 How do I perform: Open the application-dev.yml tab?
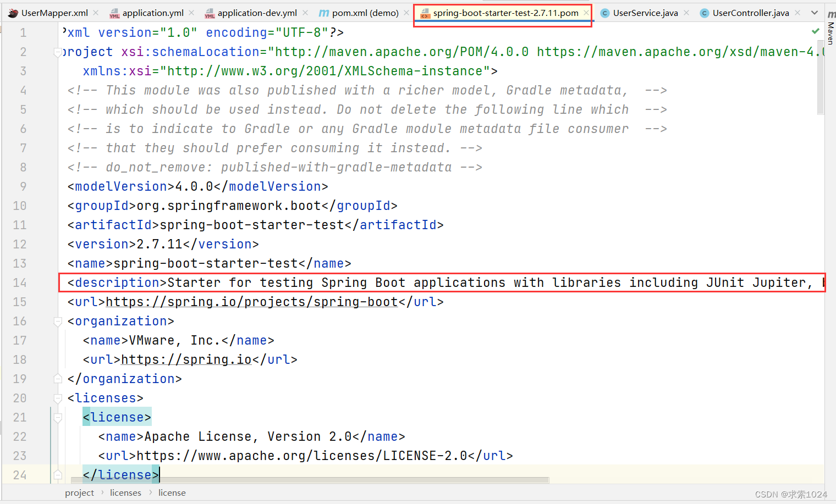pos(257,13)
